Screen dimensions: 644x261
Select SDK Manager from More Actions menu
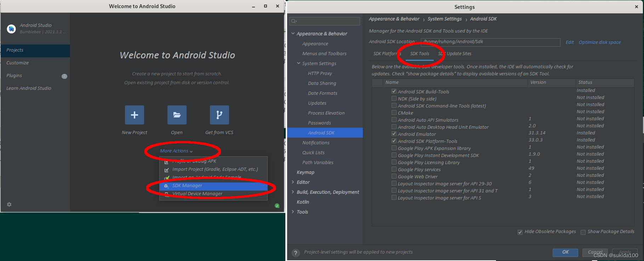point(213,186)
